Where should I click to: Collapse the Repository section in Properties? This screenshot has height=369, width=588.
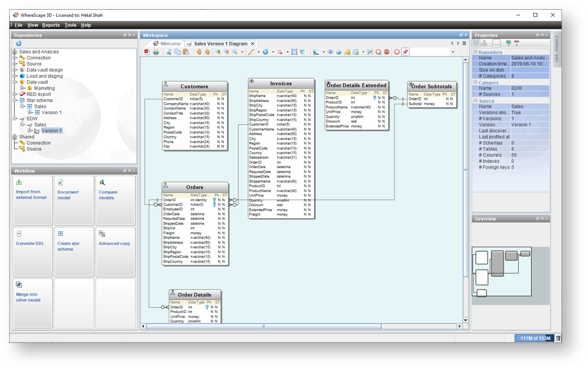coord(475,52)
